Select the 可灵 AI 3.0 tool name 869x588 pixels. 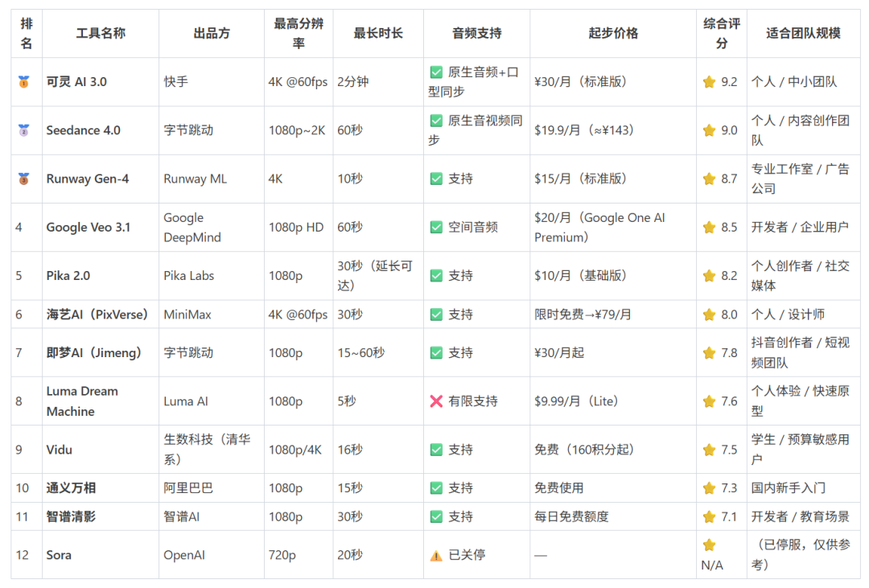[x=76, y=82]
